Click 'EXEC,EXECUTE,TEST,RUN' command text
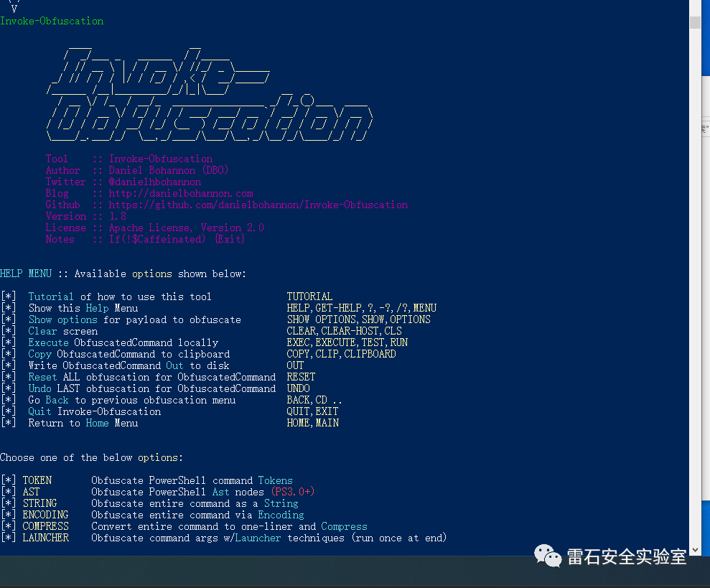Image resolution: width=710 pixels, height=588 pixels. click(x=347, y=342)
